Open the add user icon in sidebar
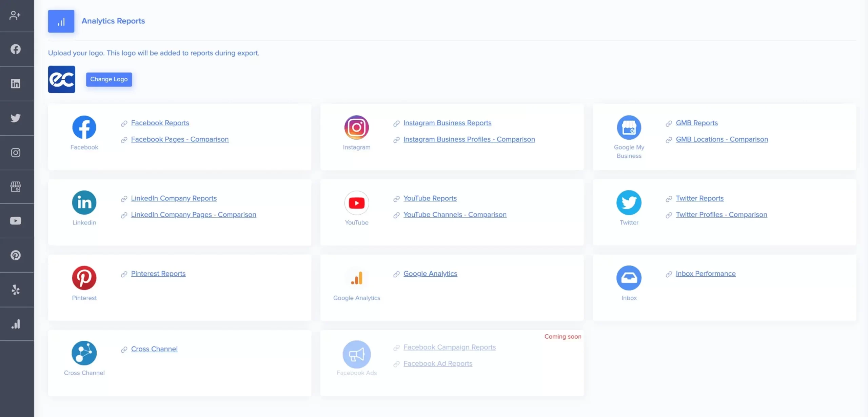The width and height of the screenshot is (868, 417). coord(15,15)
